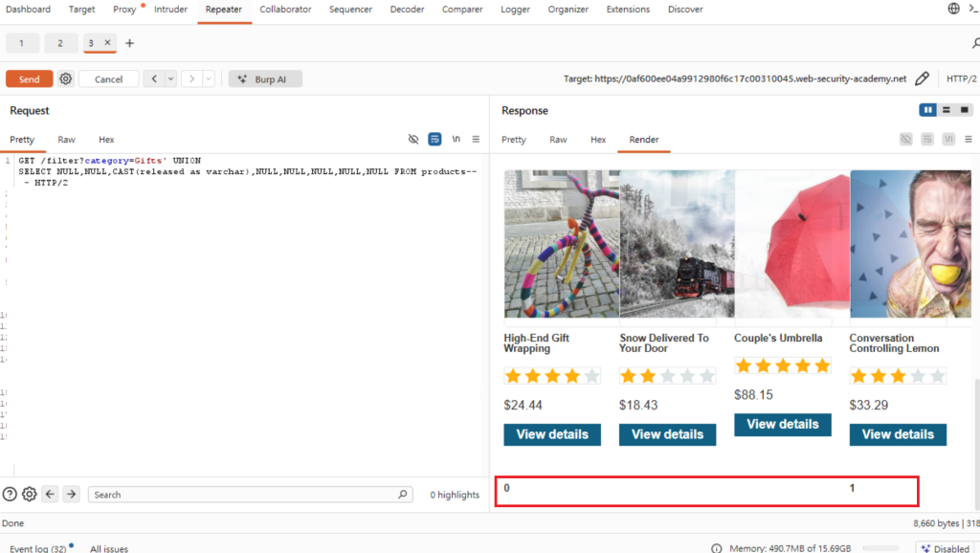Open the Decoder tab
This screenshot has width=980, height=553.
407,10
